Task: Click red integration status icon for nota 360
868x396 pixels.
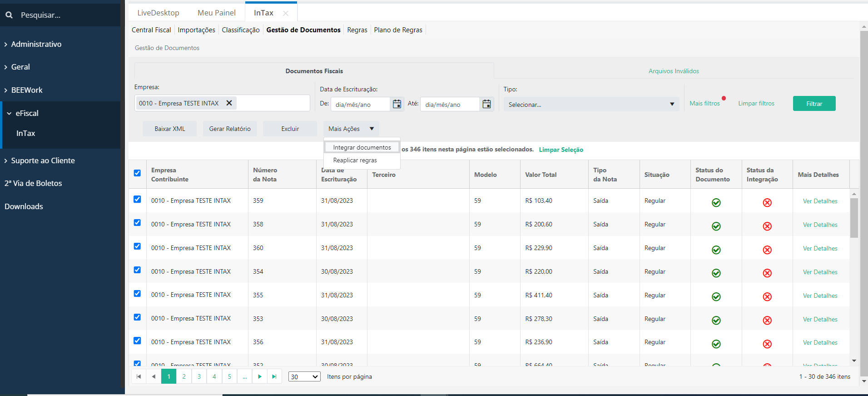Action: [767, 250]
